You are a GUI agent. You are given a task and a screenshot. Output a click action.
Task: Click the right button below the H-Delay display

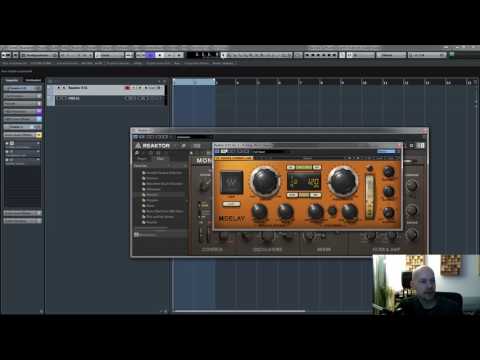tap(315, 195)
